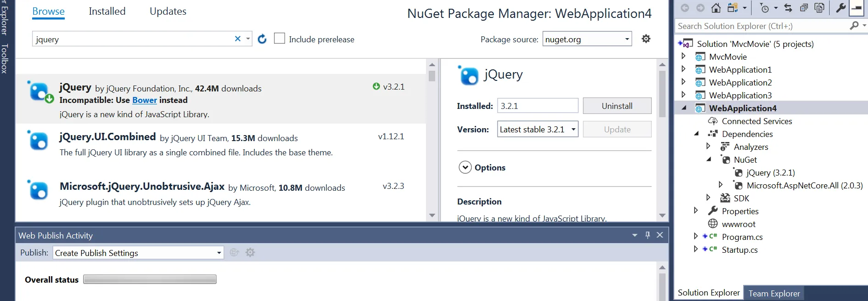
Task: Click the Overall status progress bar
Action: click(150, 279)
